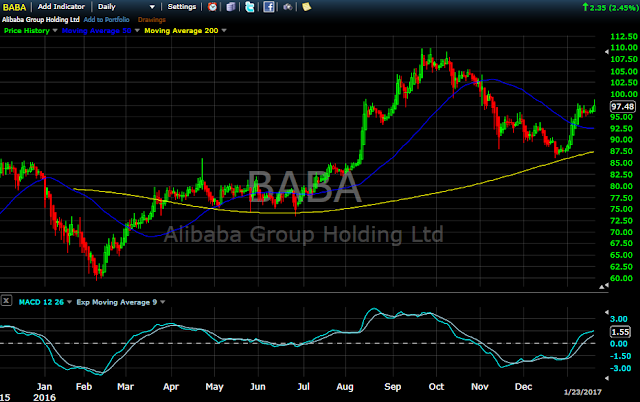Click the 1.55 MACD value tag
This screenshot has height=402, width=640.
(620, 332)
